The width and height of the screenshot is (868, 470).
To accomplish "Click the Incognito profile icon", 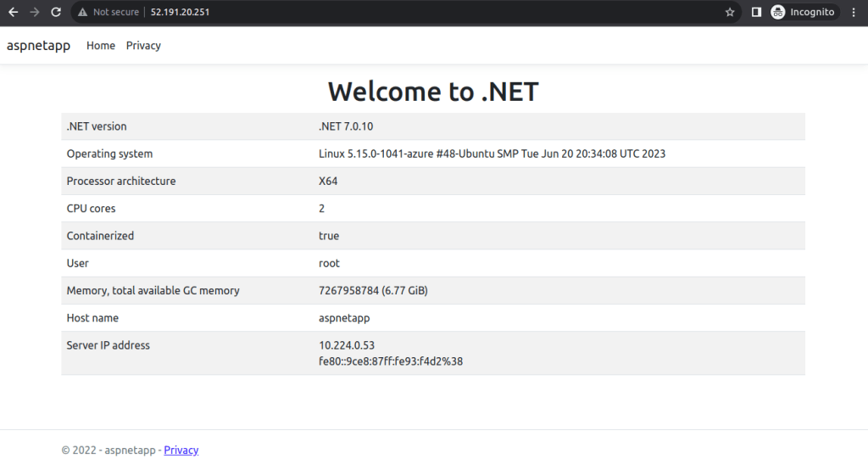I will tap(778, 13).
